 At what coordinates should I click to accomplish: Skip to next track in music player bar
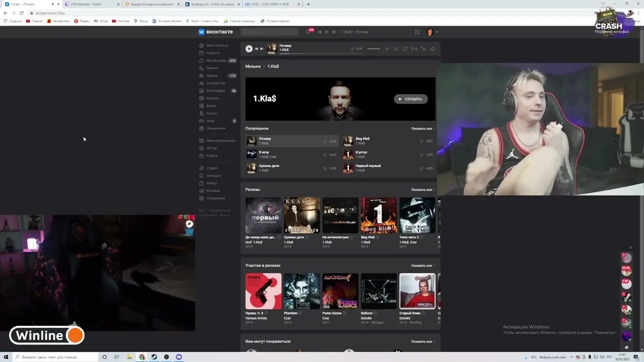262,49
